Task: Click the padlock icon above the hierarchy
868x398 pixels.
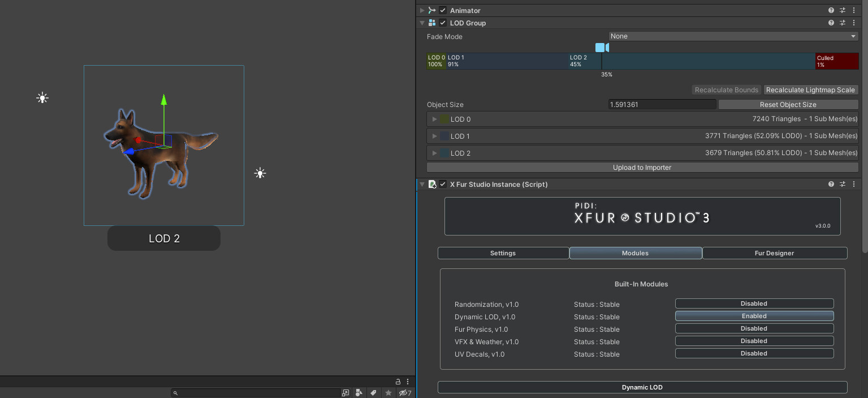Action: pos(399,382)
